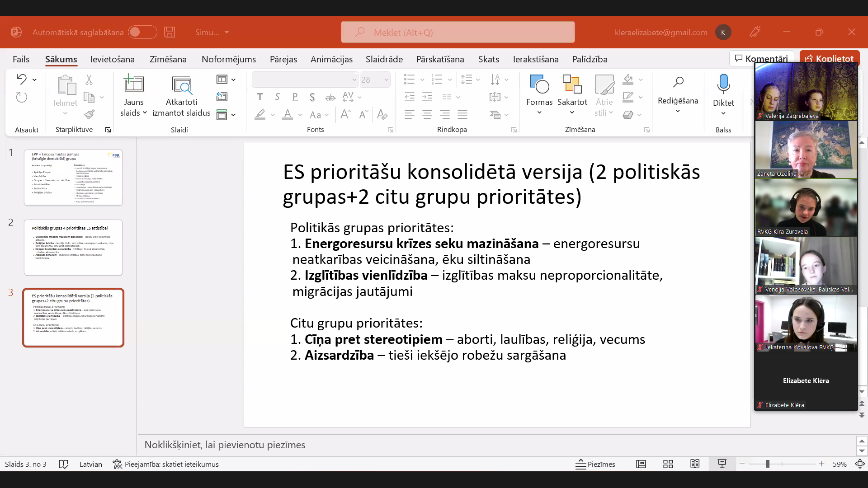Click fit slide to window icon

[860, 464]
